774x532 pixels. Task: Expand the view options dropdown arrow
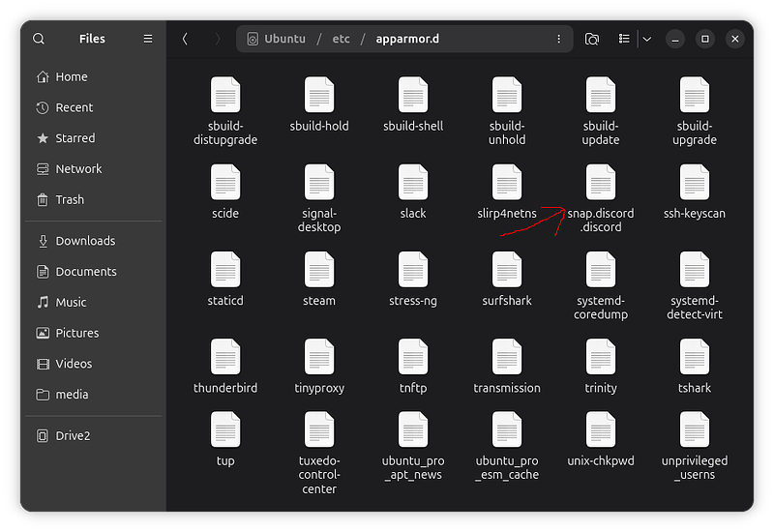point(646,39)
